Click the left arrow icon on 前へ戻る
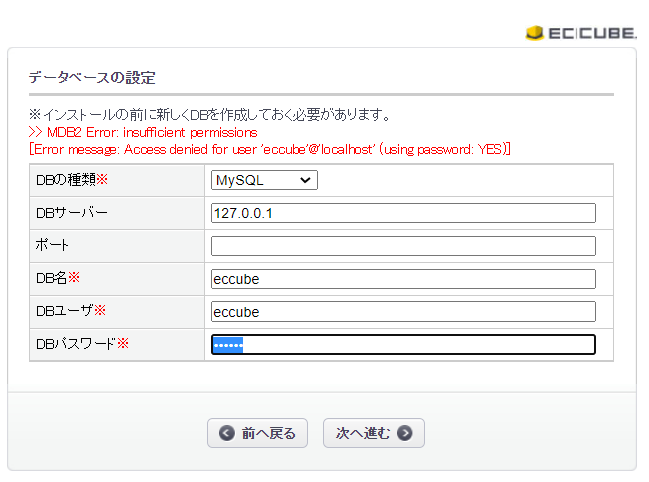The height and width of the screenshot is (482, 649). pos(227,433)
